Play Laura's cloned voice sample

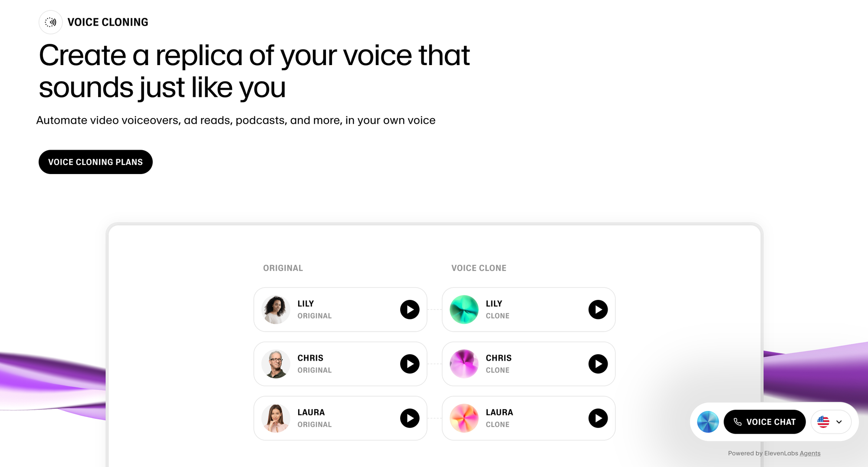coord(598,418)
